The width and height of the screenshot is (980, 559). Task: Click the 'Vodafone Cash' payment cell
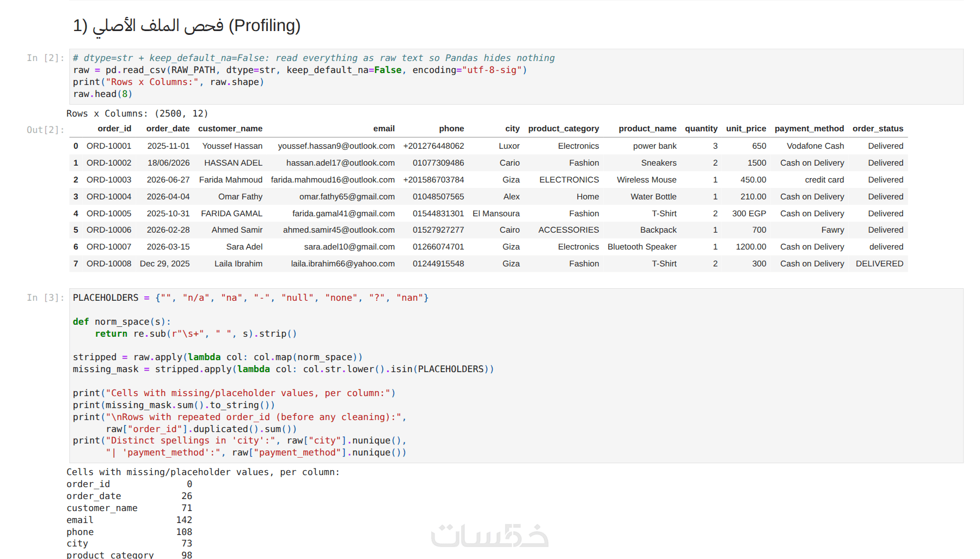(x=815, y=146)
